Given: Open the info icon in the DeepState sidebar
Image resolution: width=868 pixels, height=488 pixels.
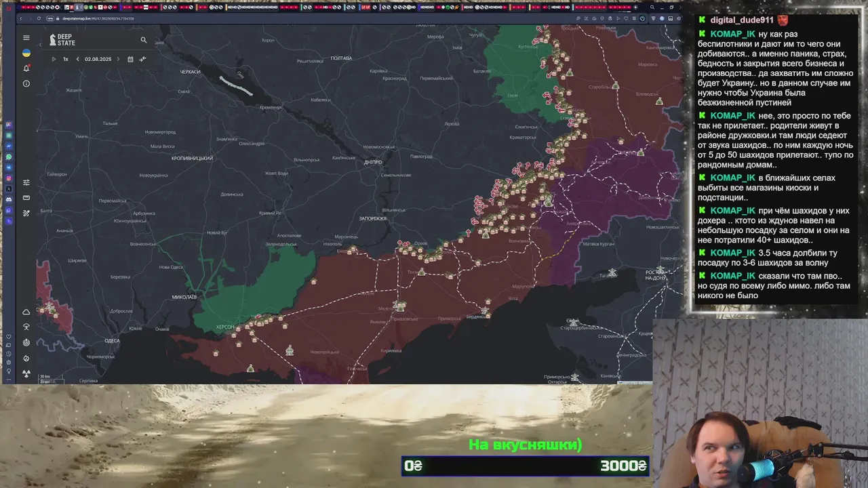Looking at the screenshot, I should (26, 83).
